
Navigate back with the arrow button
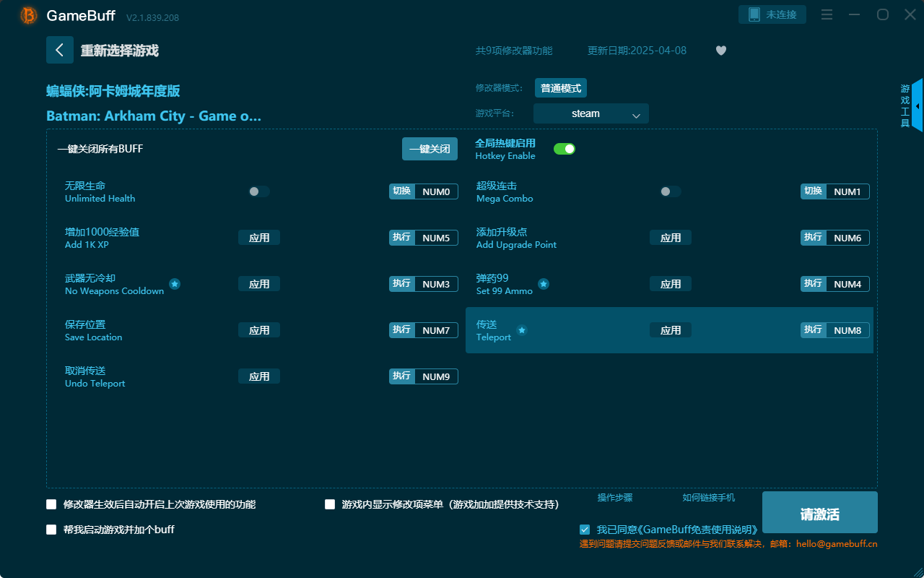coord(60,50)
